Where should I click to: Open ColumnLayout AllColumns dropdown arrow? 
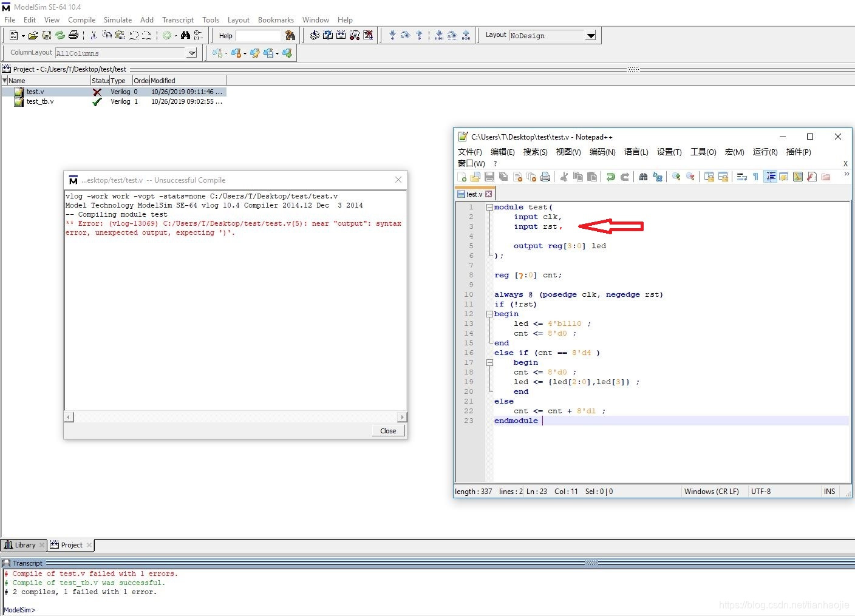coord(192,53)
